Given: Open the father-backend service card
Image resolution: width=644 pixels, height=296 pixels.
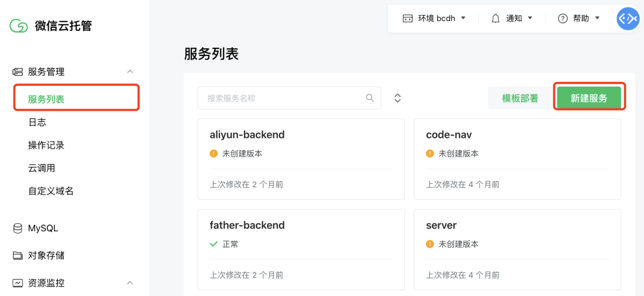Looking at the screenshot, I should pyautogui.click(x=301, y=249).
